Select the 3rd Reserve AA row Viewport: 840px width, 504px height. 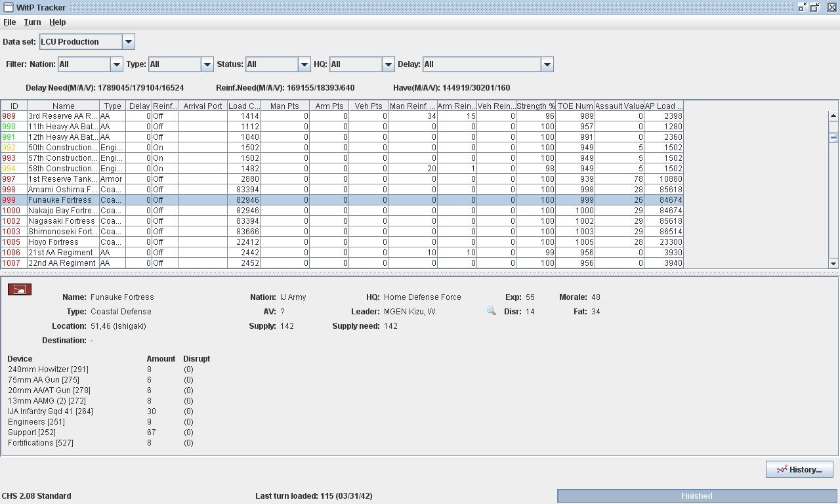(342, 116)
